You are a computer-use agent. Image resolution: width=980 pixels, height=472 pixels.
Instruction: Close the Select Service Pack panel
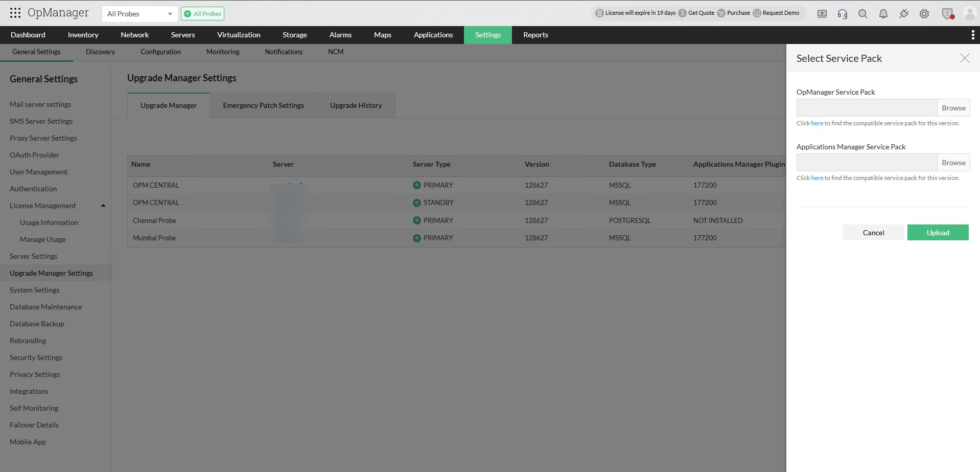[x=965, y=58]
